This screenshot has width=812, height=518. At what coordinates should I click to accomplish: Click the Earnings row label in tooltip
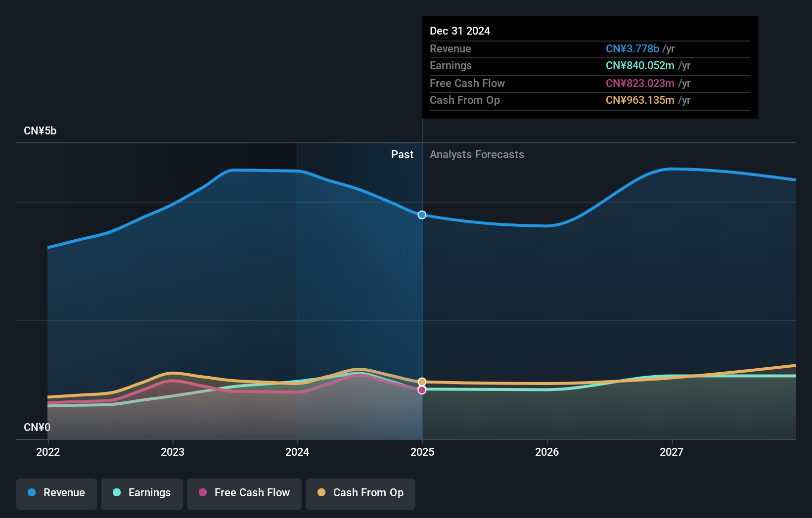click(451, 66)
